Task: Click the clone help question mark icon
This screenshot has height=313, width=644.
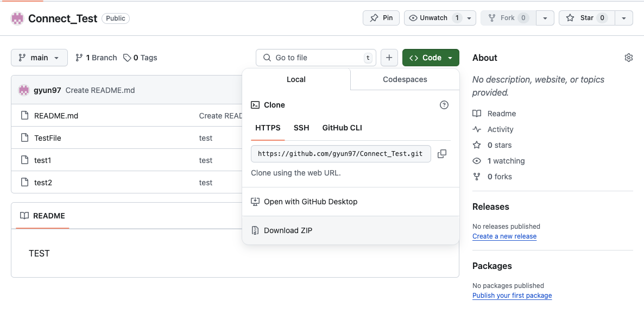Action: point(444,105)
